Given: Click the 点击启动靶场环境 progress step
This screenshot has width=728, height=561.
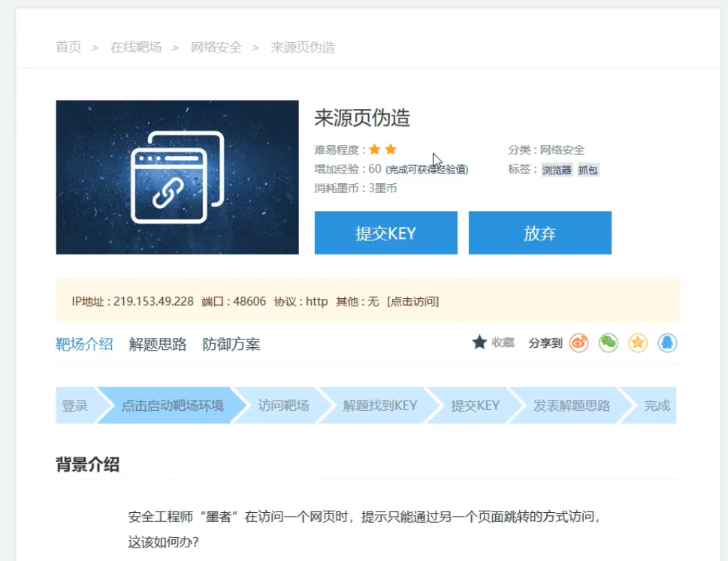Looking at the screenshot, I should 172,406.
